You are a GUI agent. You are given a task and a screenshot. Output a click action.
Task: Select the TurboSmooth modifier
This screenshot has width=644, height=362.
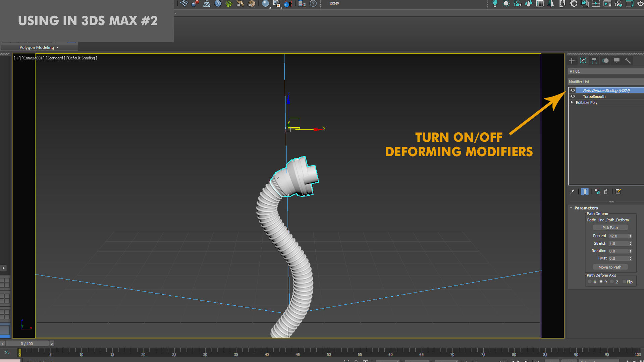click(x=594, y=97)
